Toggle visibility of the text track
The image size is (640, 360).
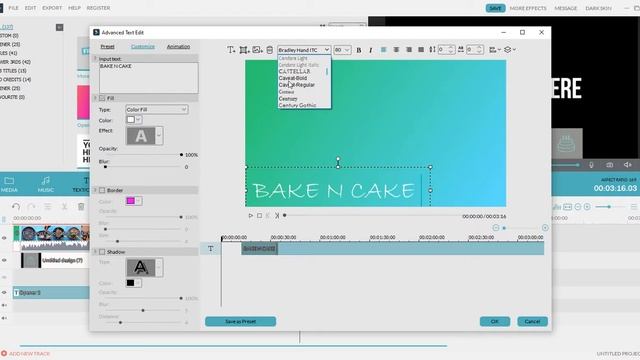(4, 292)
